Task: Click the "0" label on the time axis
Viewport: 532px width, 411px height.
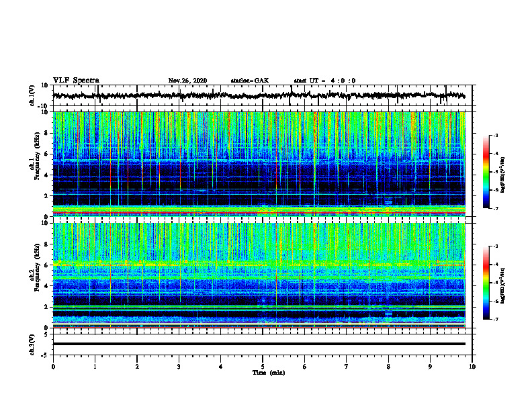Action: tap(53, 367)
